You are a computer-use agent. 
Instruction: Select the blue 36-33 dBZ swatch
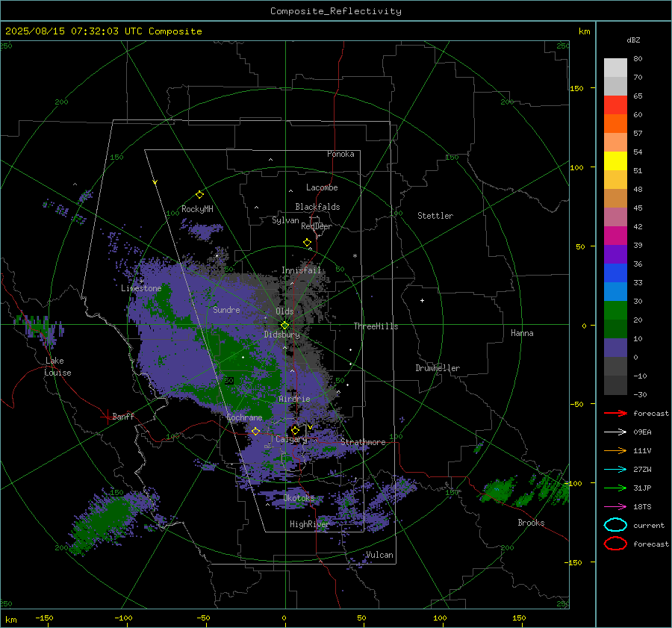coord(615,273)
